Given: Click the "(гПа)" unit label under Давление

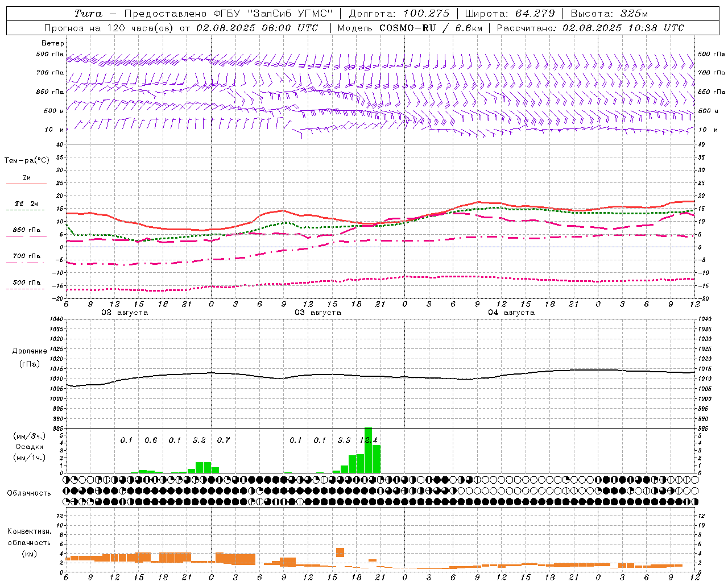Looking at the screenshot, I should 30,364.
